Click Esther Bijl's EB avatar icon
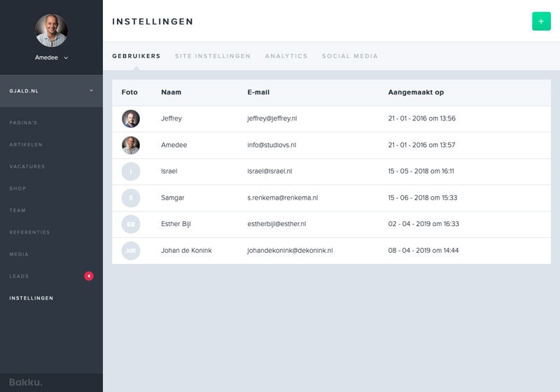The height and width of the screenshot is (392, 560). (x=131, y=224)
